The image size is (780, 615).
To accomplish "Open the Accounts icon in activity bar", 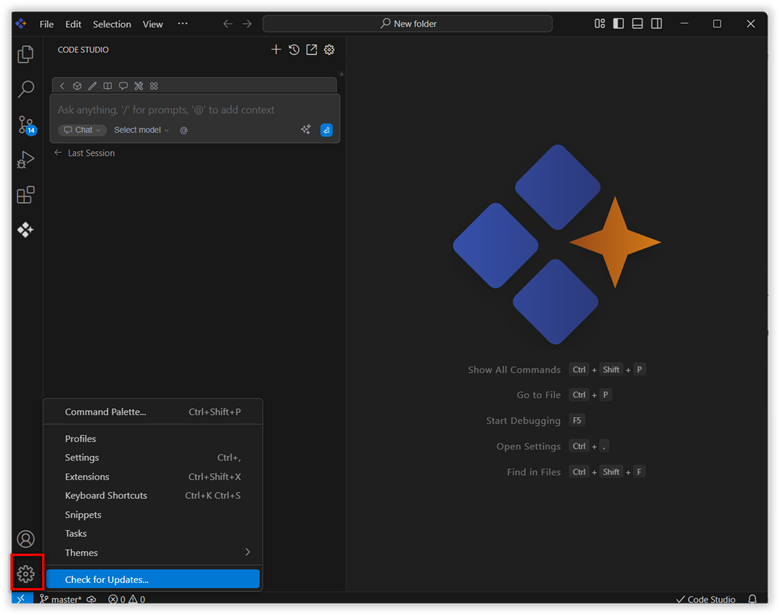I will (26, 539).
